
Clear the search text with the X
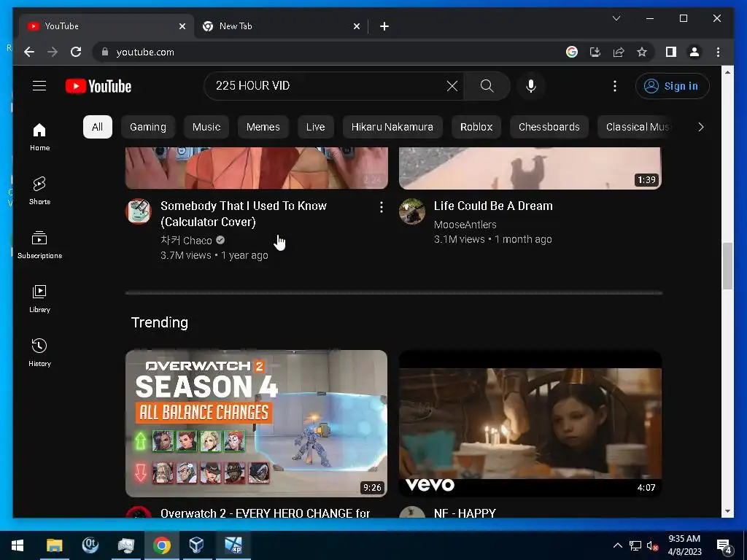pyautogui.click(x=452, y=86)
